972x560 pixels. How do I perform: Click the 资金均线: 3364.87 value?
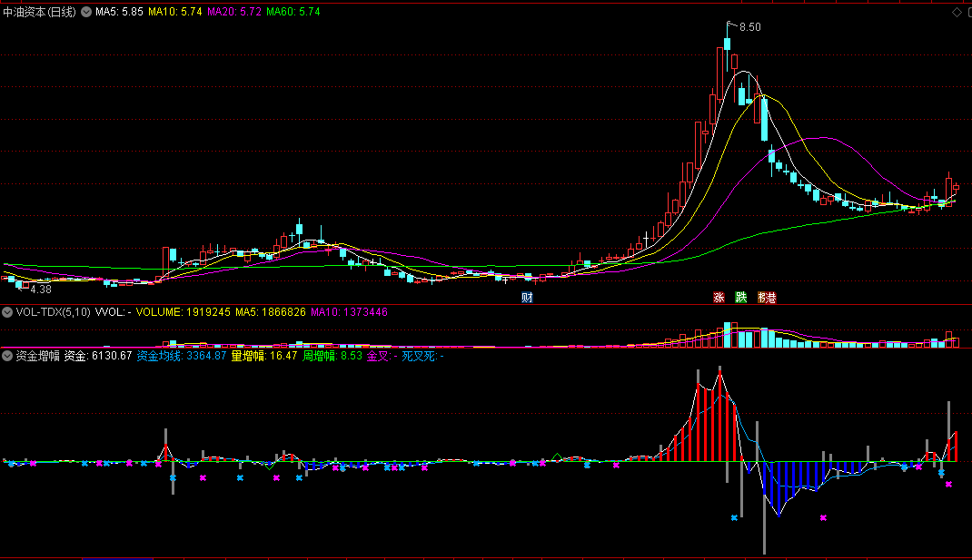pos(182,356)
